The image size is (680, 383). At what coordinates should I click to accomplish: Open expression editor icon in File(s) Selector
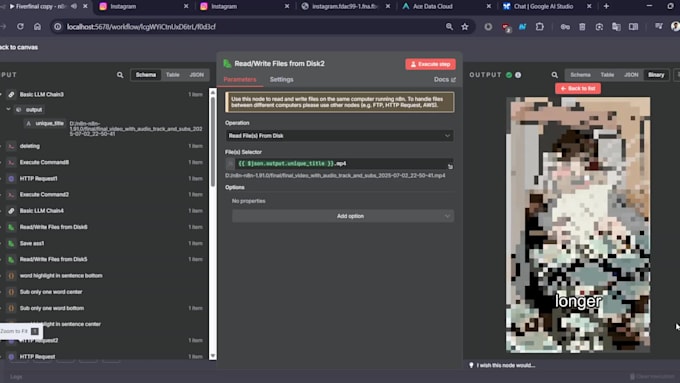pyautogui.click(x=450, y=167)
